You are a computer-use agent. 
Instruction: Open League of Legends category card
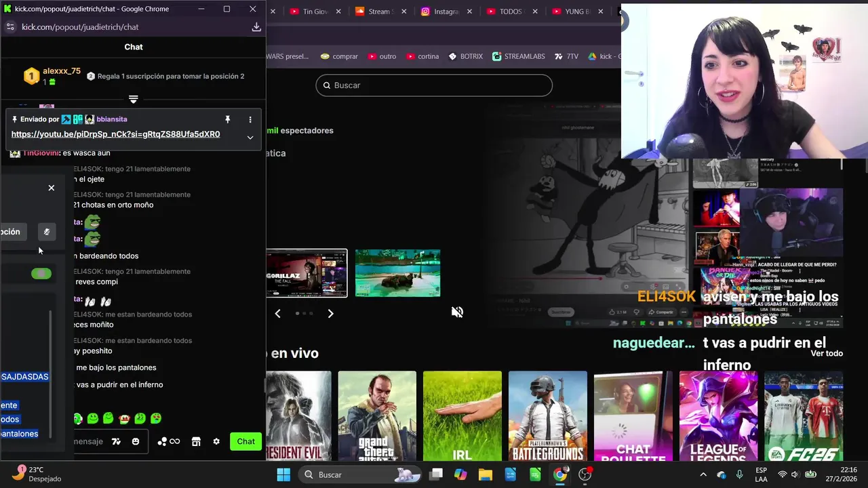tap(718, 415)
